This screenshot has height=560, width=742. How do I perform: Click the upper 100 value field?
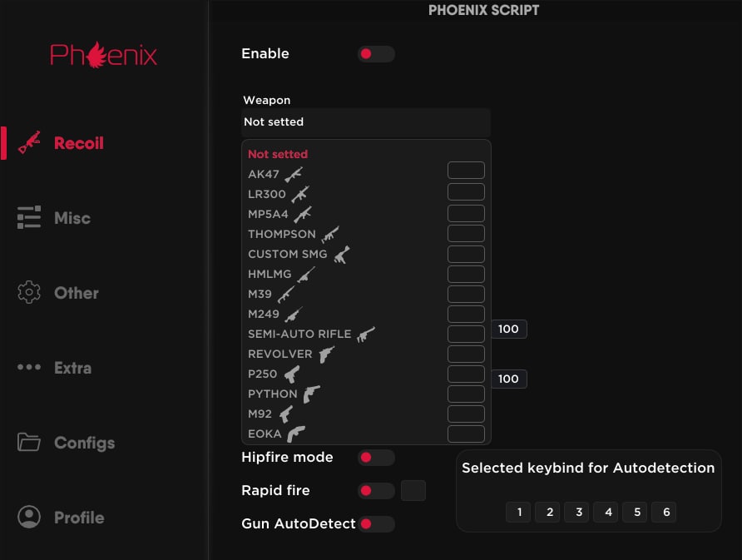pyautogui.click(x=509, y=329)
